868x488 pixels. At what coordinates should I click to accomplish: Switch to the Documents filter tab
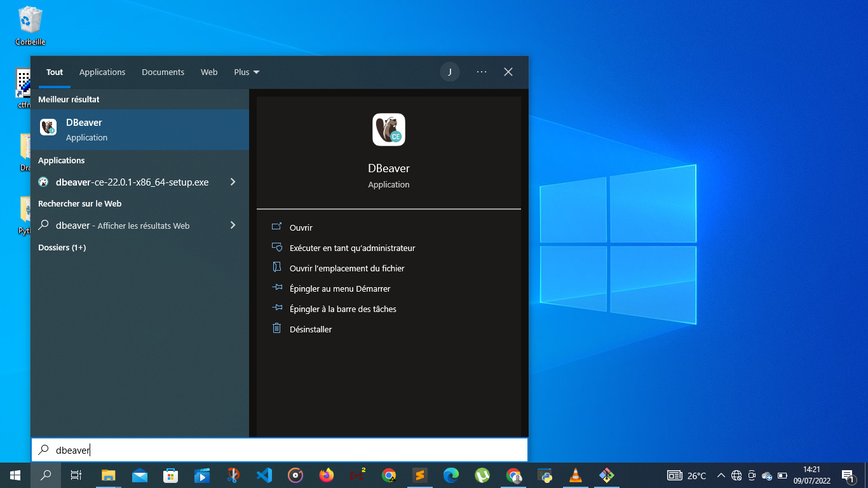pos(163,72)
